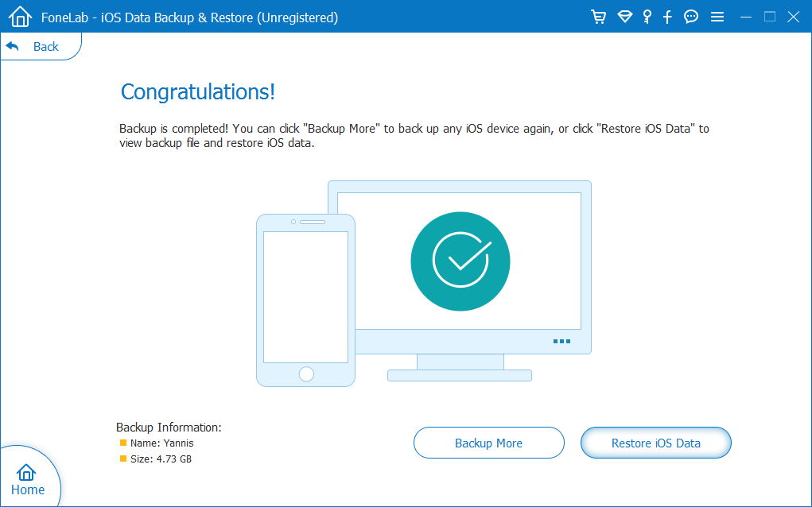Click the three dots on monitor illustration

pos(561,341)
